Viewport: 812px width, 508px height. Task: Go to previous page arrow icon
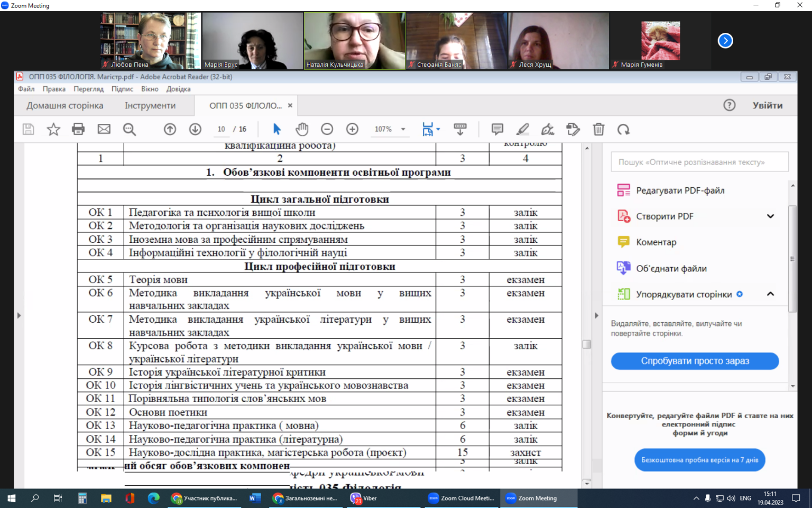tap(170, 129)
